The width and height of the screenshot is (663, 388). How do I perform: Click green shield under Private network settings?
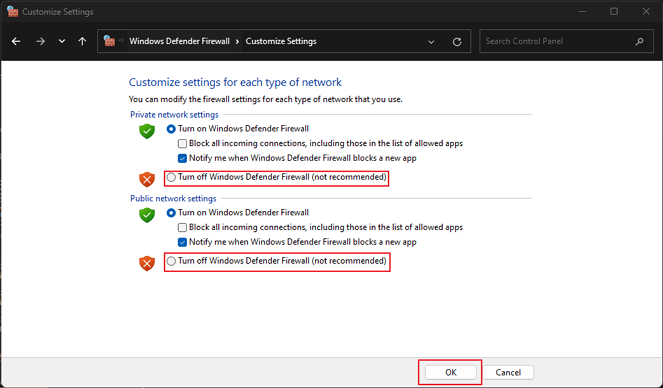coord(147,131)
